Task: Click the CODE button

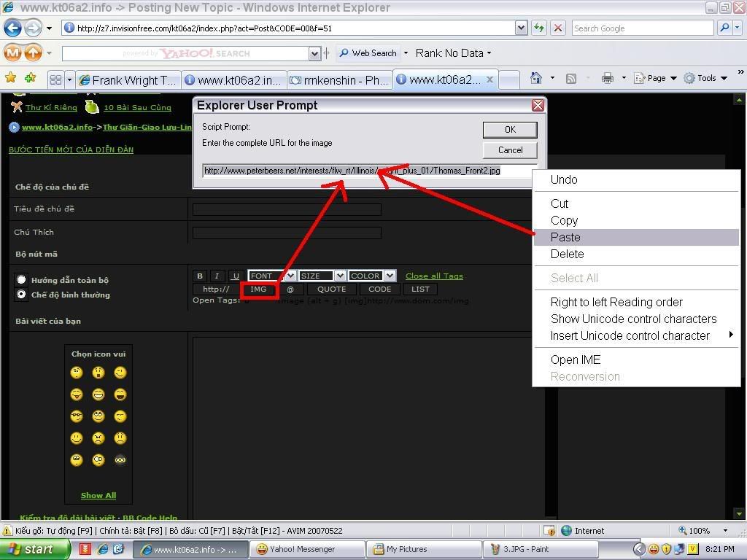Action: click(x=379, y=289)
